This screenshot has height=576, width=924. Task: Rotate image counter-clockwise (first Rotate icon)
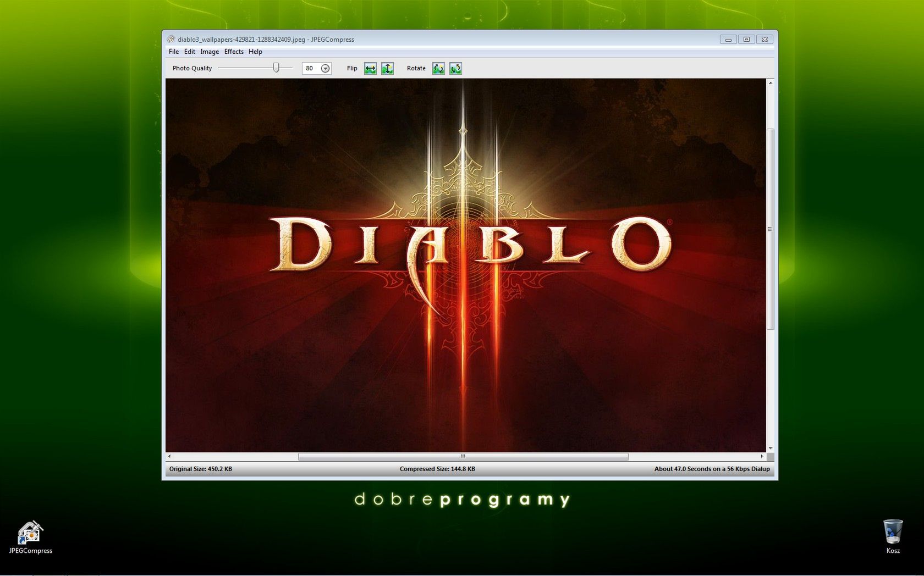[x=438, y=68]
